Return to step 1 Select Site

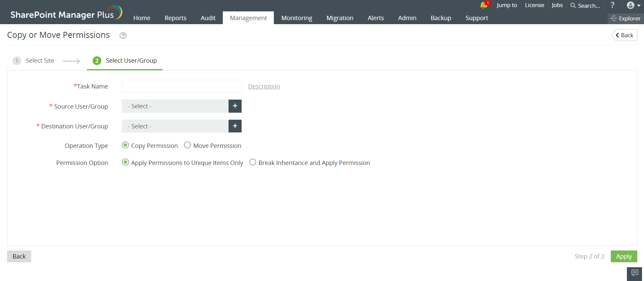coord(34,61)
